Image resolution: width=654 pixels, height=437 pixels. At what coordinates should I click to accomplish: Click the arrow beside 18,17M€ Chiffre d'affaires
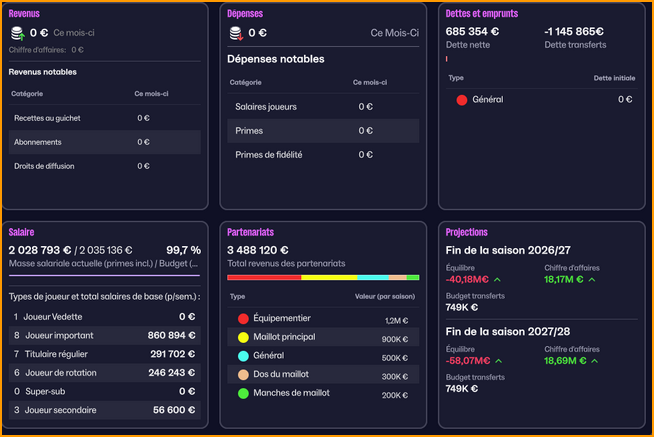coord(592,280)
